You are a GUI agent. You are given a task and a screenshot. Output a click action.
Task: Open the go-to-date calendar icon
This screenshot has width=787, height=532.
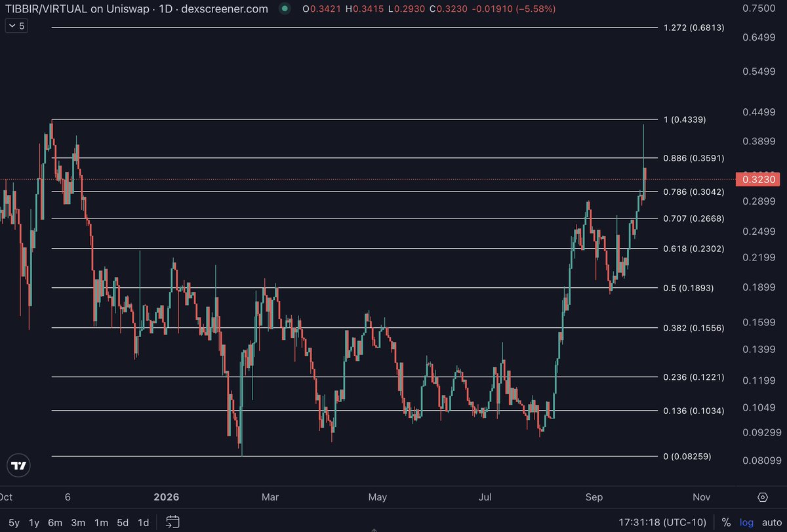[172, 522]
